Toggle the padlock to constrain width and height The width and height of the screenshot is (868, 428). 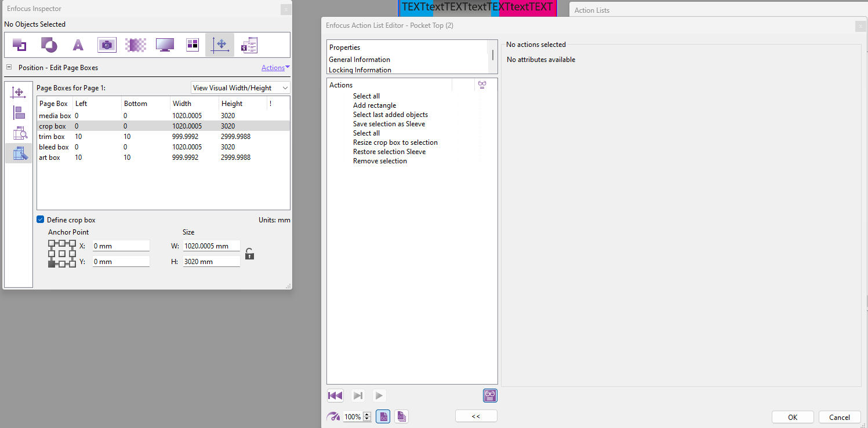249,254
